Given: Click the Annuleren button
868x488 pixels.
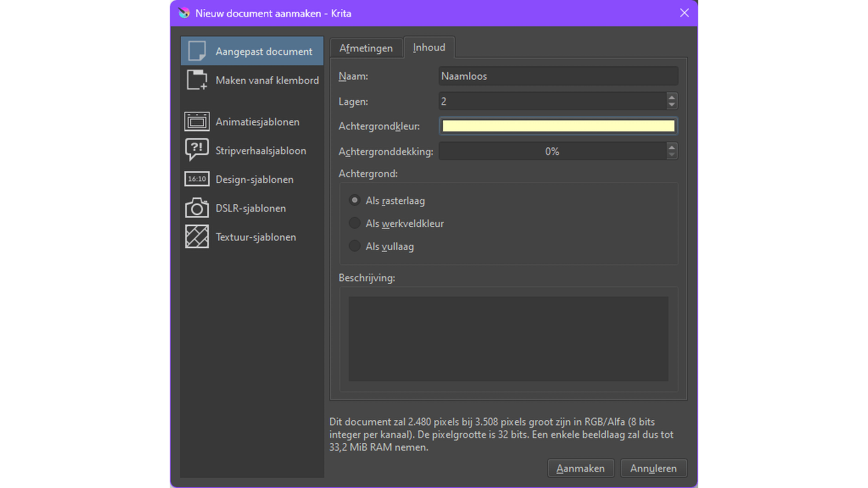Looking at the screenshot, I should coord(653,469).
